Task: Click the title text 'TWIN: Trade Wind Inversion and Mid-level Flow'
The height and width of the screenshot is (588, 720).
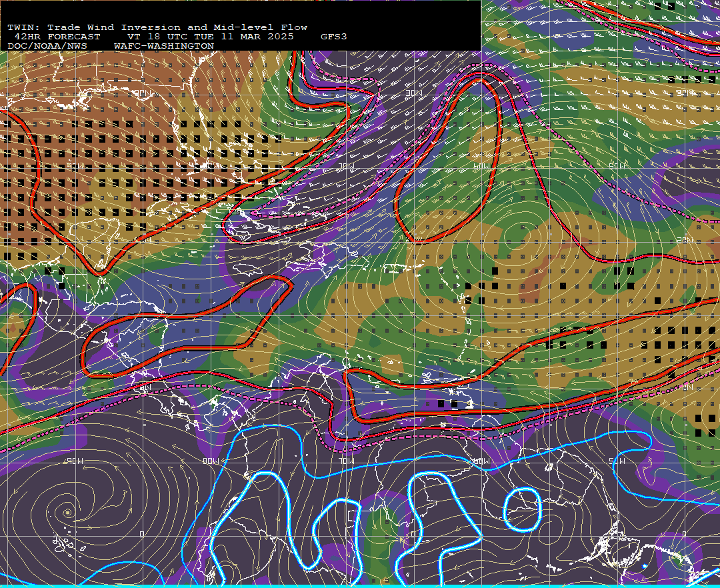Action: [157, 27]
